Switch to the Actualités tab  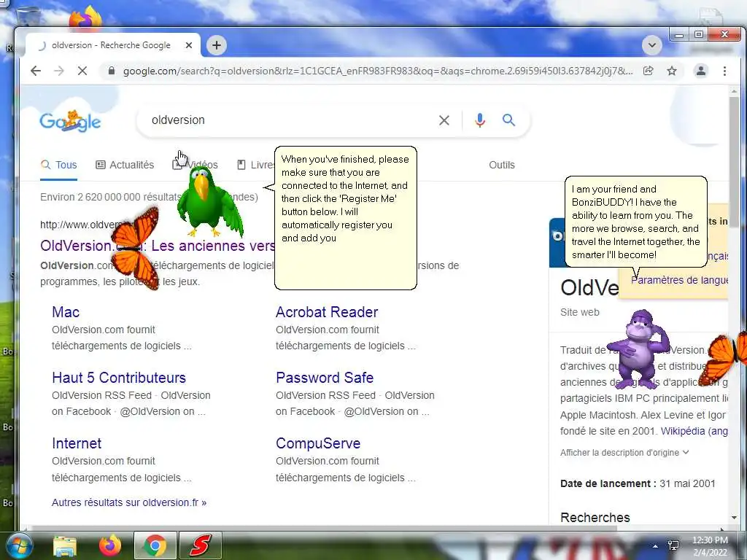pyautogui.click(x=125, y=165)
